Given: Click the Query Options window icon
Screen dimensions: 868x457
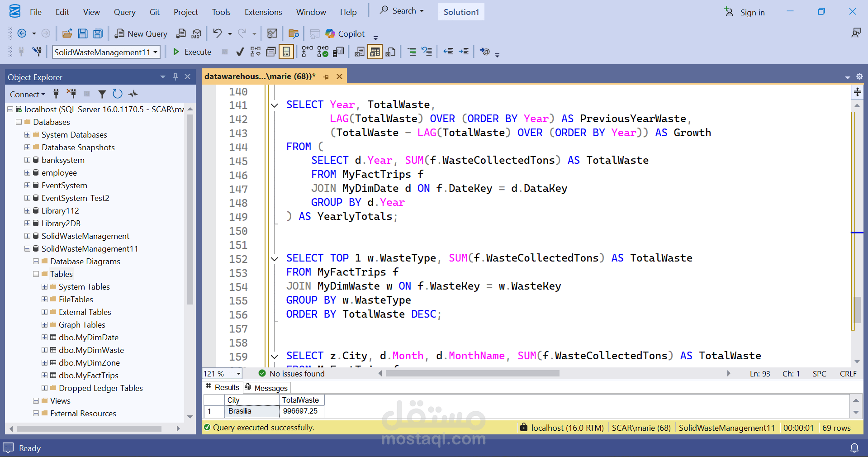Looking at the screenshot, I should coord(271,52).
